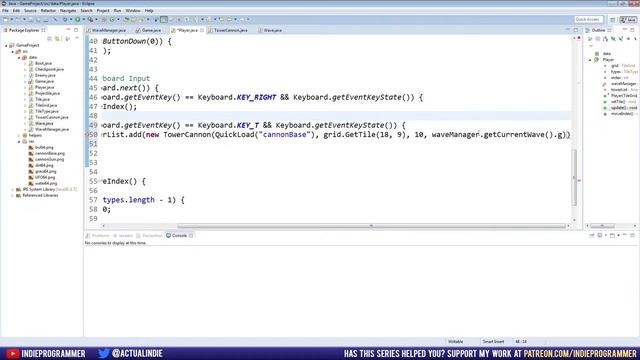Click the vertical scrollbar of the editor
Screen dimensions: 640x360
574,178
